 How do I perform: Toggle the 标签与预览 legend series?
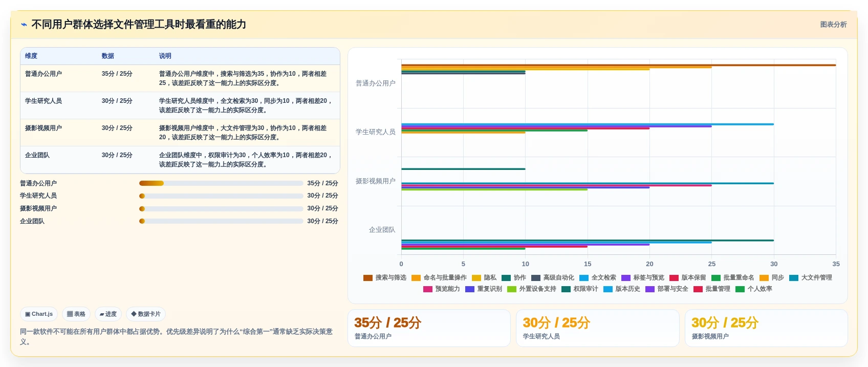[642, 277]
